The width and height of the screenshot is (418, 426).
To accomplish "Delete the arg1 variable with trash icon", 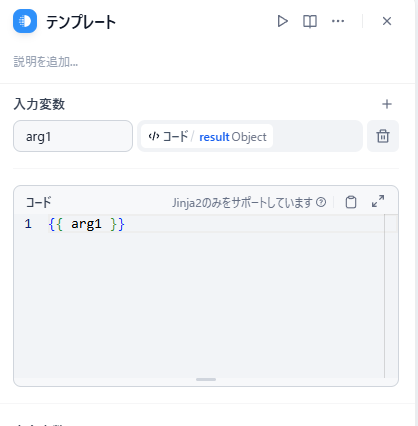I will click(x=383, y=136).
